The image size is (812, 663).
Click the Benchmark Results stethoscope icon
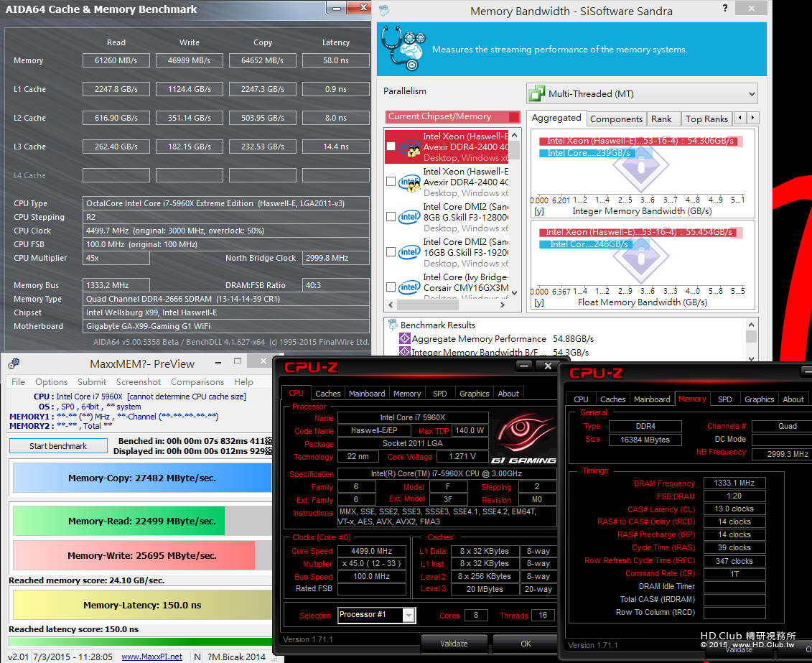coord(393,325)
